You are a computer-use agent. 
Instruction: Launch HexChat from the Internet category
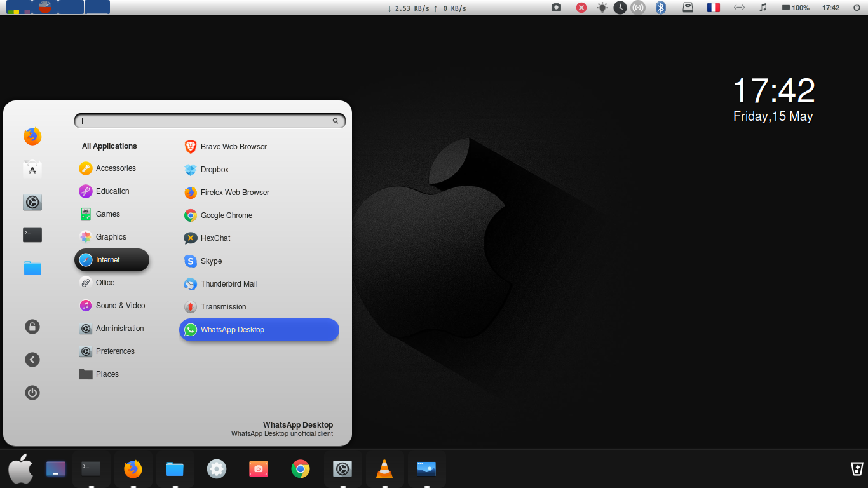259,238
